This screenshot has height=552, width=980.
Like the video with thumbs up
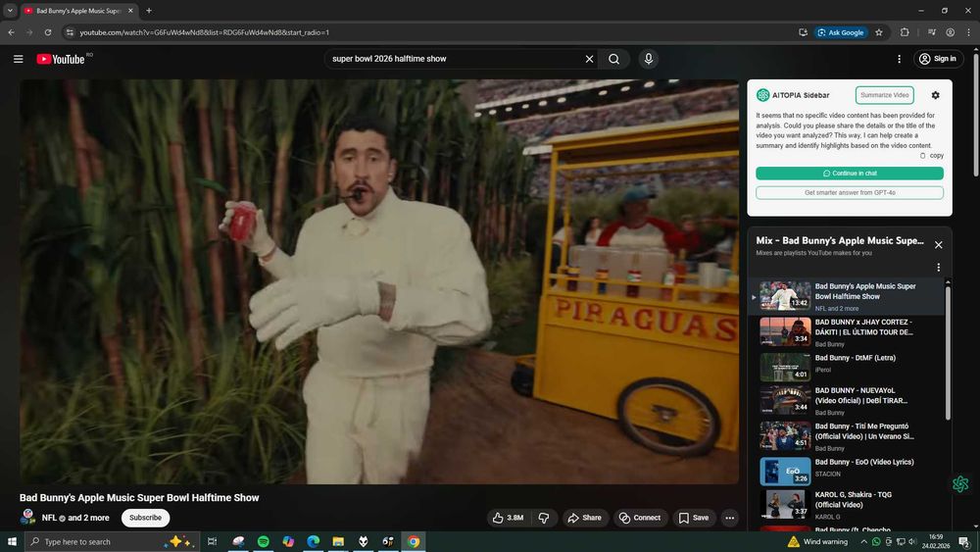tap(508, 518)
